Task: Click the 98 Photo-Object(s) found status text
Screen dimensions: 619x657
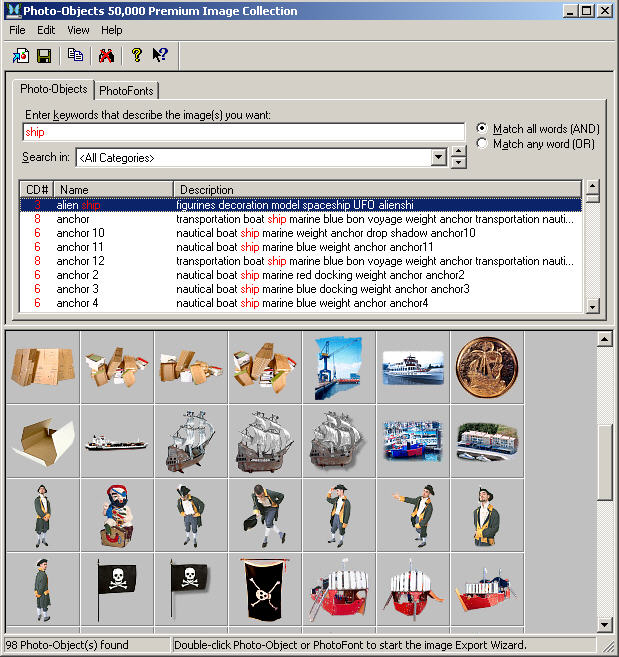Action: 67,645
